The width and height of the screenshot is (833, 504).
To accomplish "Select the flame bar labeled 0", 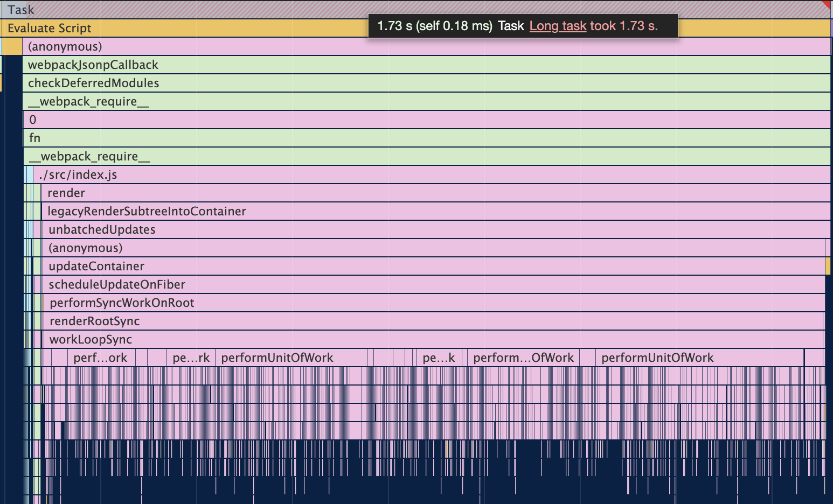I will 427,120.
